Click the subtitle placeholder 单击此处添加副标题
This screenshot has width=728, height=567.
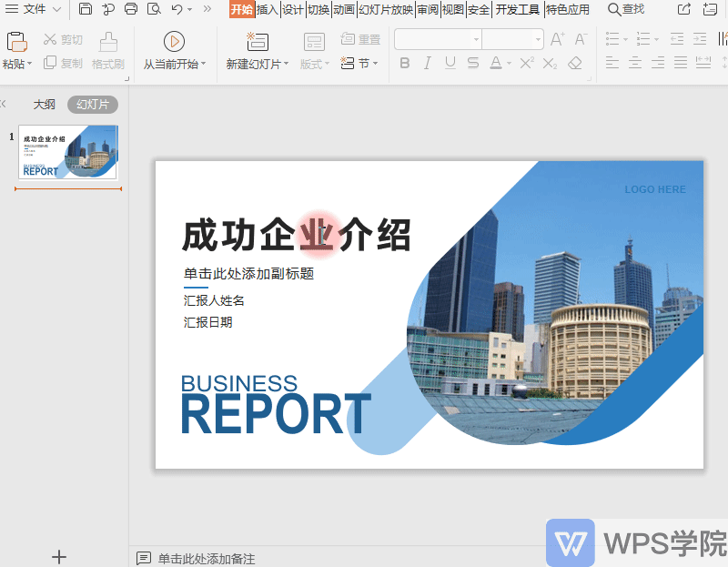[248, 274]
